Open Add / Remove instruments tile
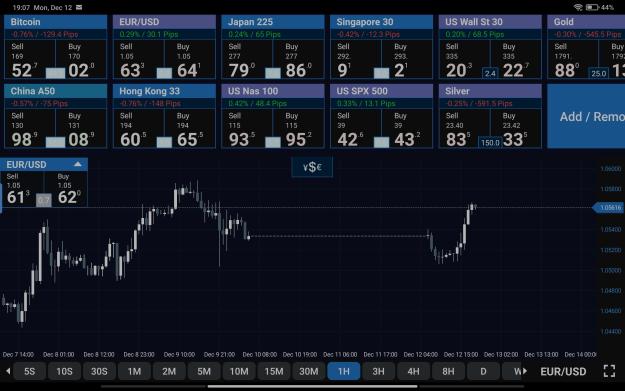625x391 pixels. pos(586,116)
